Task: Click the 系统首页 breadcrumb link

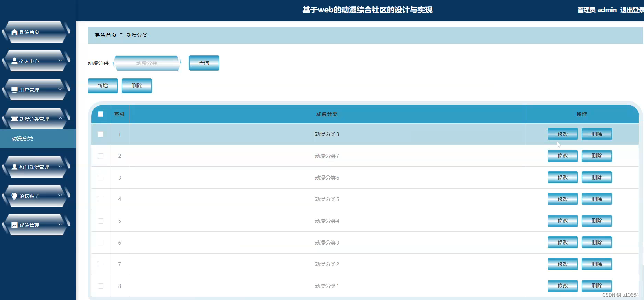Action: pyautogui.click(x=106, y=35)
